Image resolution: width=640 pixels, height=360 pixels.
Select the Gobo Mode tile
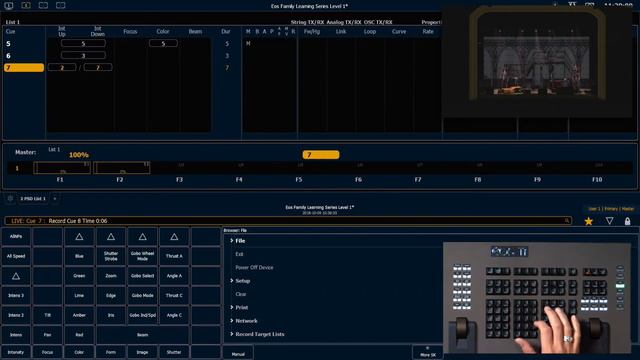[x=142, y=296]
